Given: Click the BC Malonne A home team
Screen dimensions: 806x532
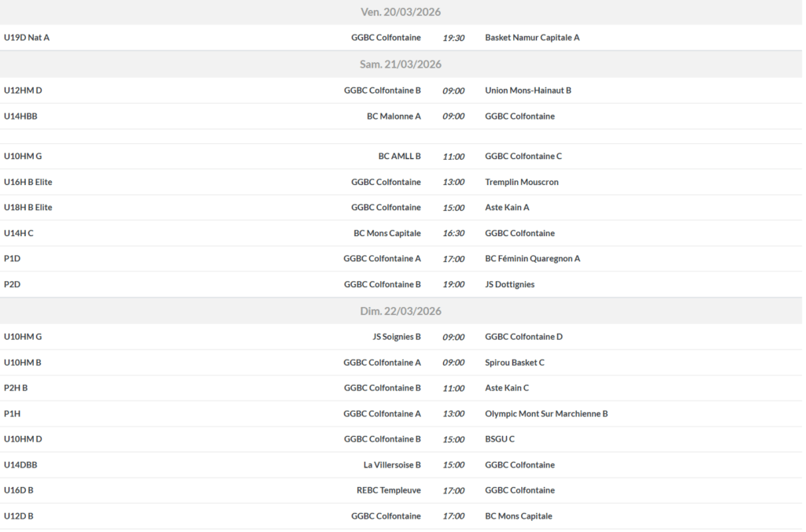Looking at the screenshot, I should [x=394, y=116].
